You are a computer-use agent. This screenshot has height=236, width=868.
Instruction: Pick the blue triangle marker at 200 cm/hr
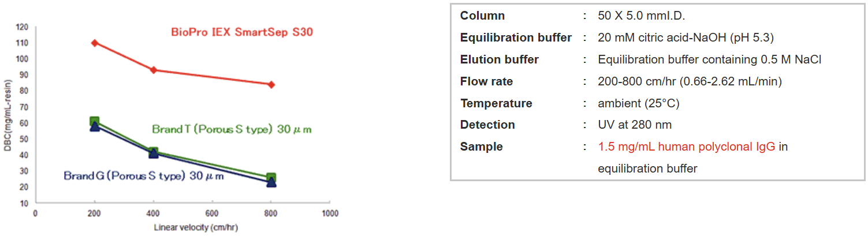click(95, 127)
